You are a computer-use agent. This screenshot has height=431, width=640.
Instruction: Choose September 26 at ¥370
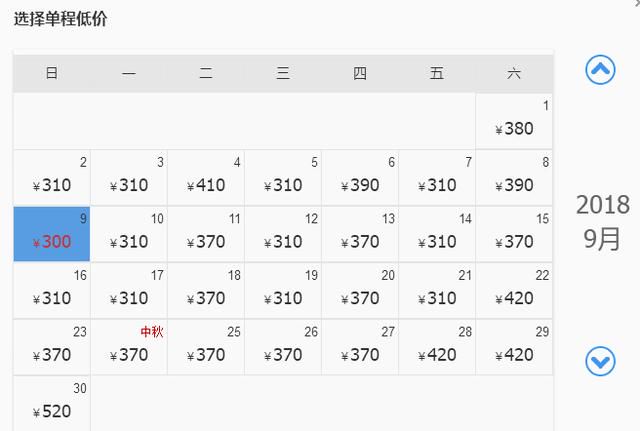tap(283, 347)
